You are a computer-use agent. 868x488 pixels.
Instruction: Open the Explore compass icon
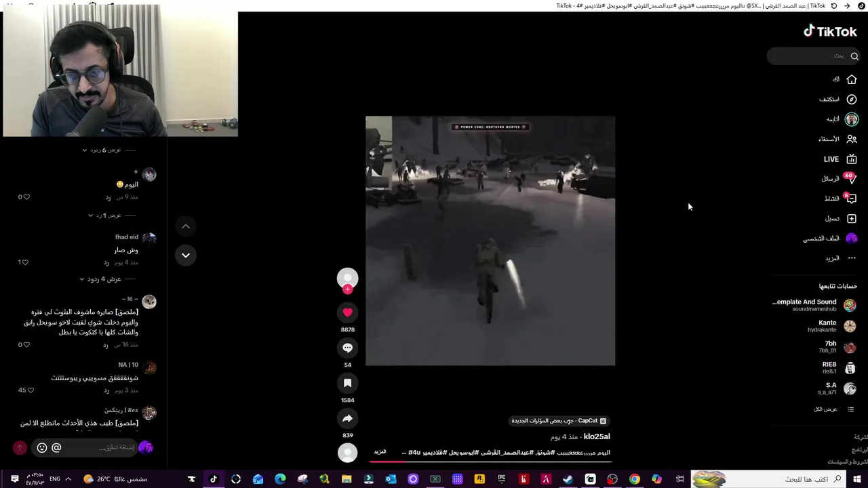pyautogui.click(x=852, y=99)
